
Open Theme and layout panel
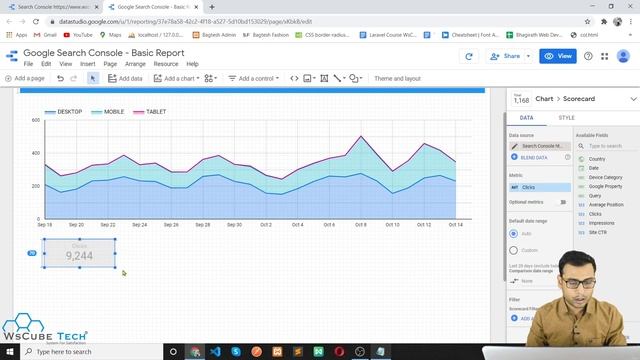click(x=397, y=78)
